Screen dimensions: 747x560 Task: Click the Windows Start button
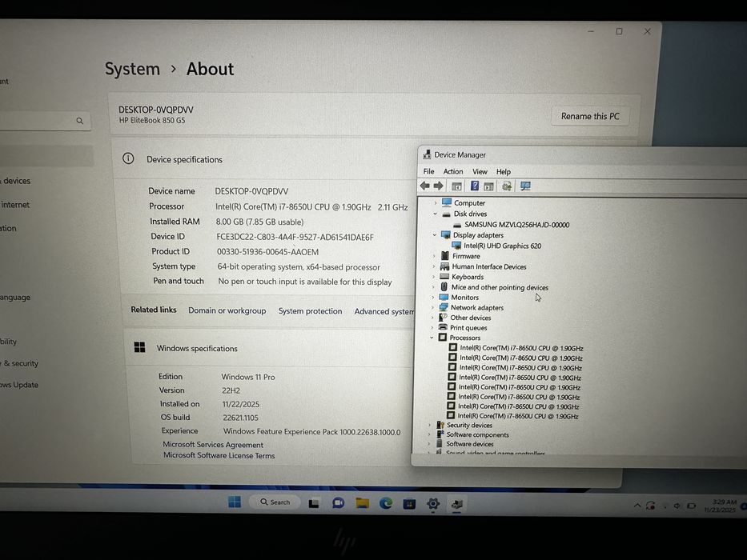pyautogui.click(x=235, y=502)
